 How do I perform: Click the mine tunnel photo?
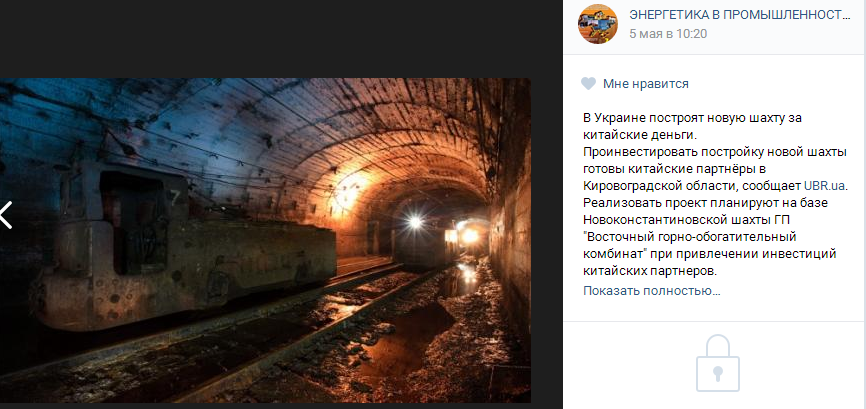click(265, 240)
